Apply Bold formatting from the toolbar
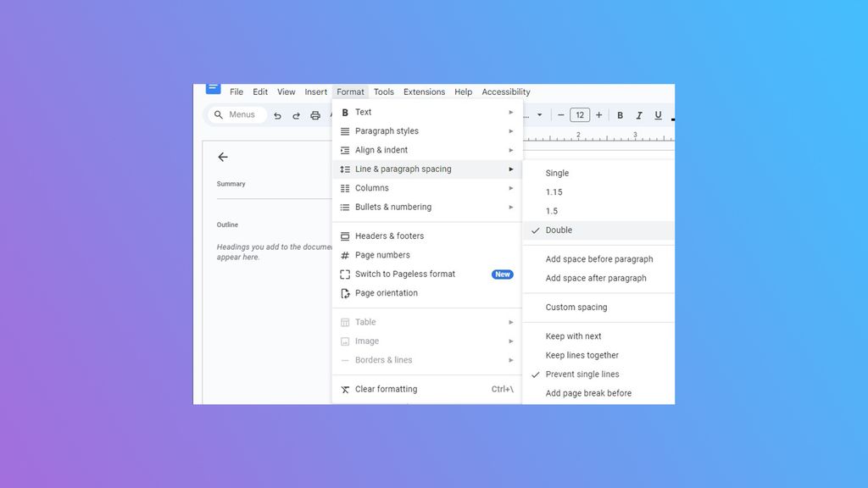Screen dimensions: 868x488 click(620, 114)
